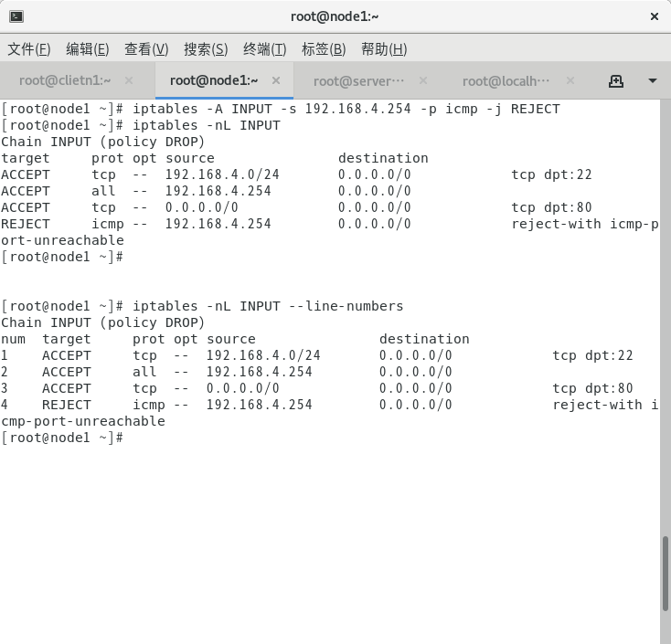Click 'ort-unreachable' wrapped text
Viewport: 671px width, 644px height.
tap(62, 240)
